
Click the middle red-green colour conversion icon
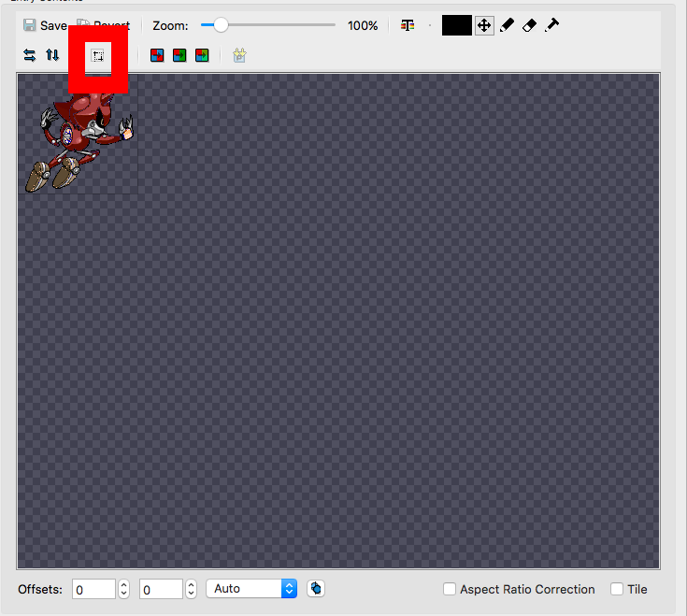coord(179,55)
